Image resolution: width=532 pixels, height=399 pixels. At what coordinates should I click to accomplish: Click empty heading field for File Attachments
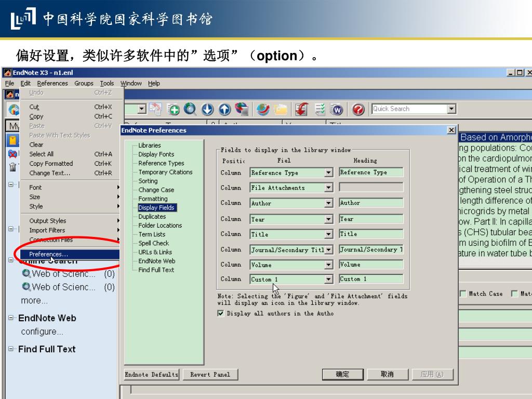point(371,187)
